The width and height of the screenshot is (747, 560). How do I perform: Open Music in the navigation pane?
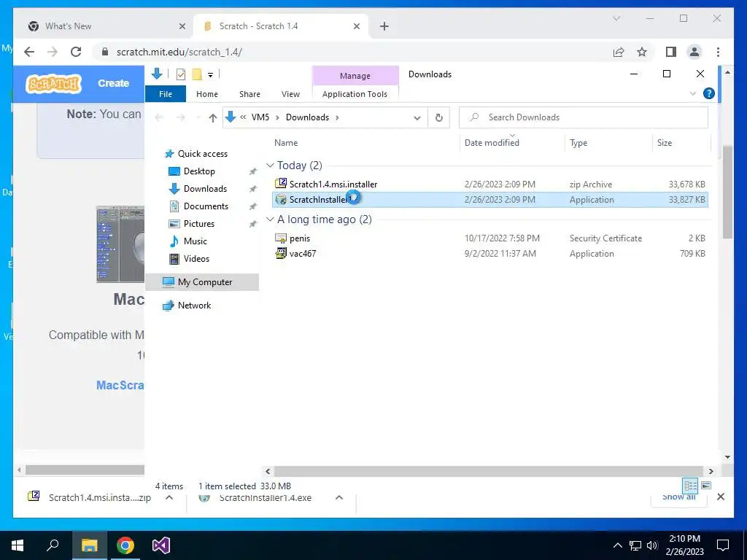click(196, 241)
